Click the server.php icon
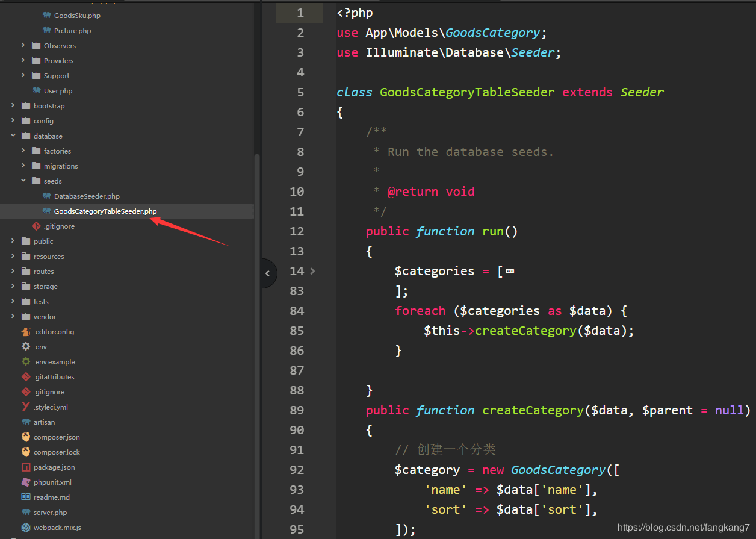Viewport: 756px width, 539px height. point(25,513)
